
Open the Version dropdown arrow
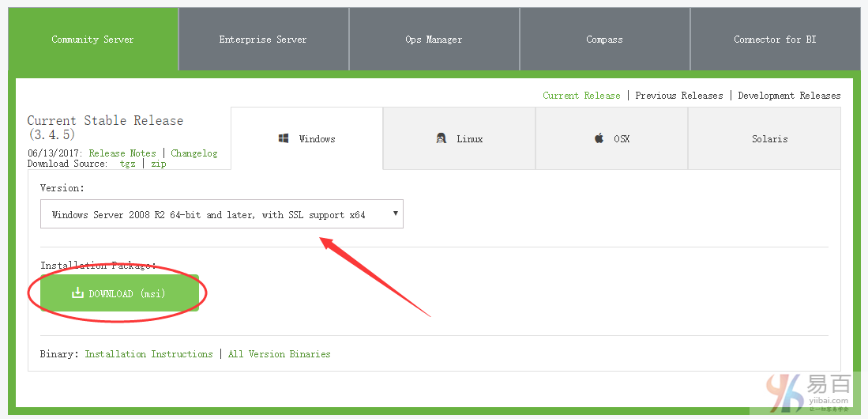[394, 213]
